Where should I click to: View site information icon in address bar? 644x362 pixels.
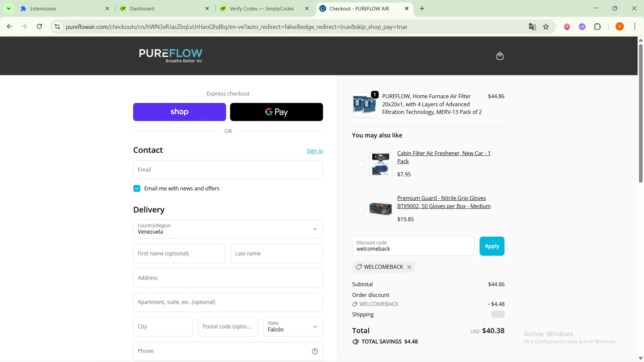57,27
